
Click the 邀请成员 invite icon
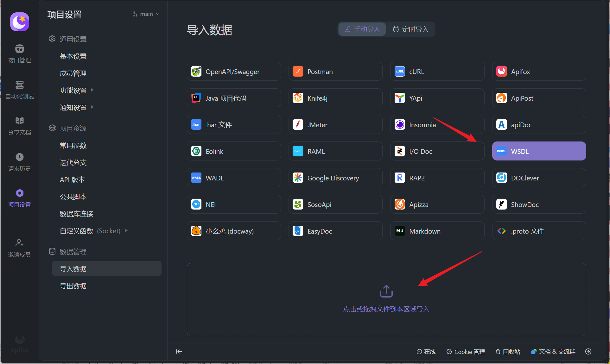coord(19,243)
